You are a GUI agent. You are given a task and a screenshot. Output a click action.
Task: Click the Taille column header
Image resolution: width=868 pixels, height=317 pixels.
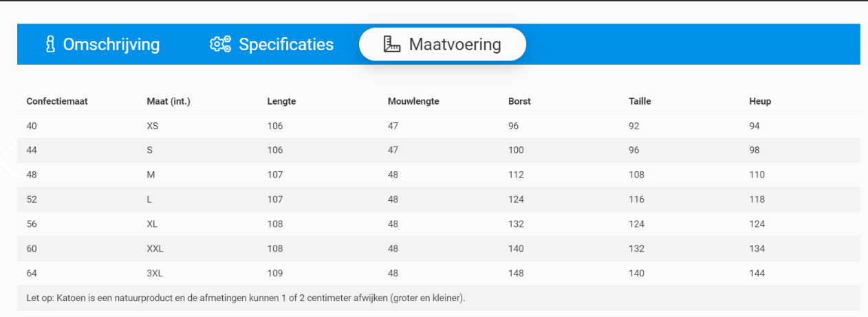click(640, 101)
